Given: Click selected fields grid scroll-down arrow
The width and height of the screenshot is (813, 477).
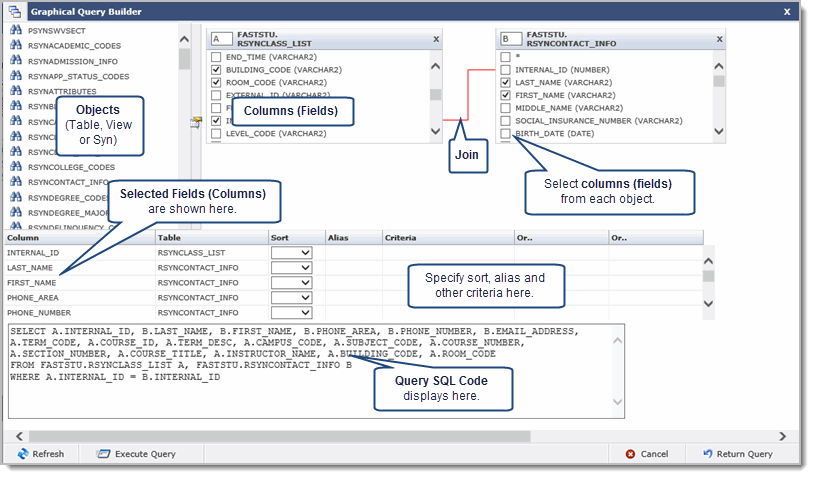Looking at the screenshot, I should click(x=708, y=303).
